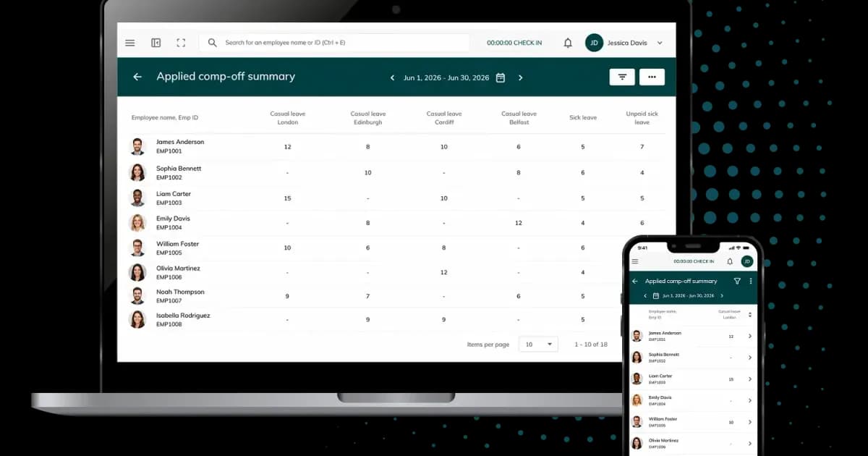Go to the next month with the right chevron
868x456 pixels.
point(520,77)
